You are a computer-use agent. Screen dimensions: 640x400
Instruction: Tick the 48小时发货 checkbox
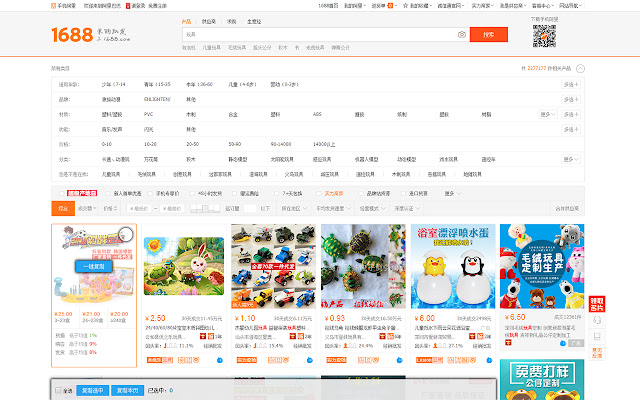192,193
